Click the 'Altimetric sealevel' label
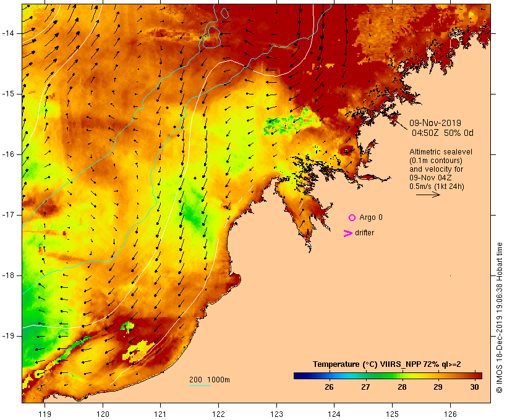Image resolution: width=507 pixels, height=420 pixels. click(x=441, y=152)
